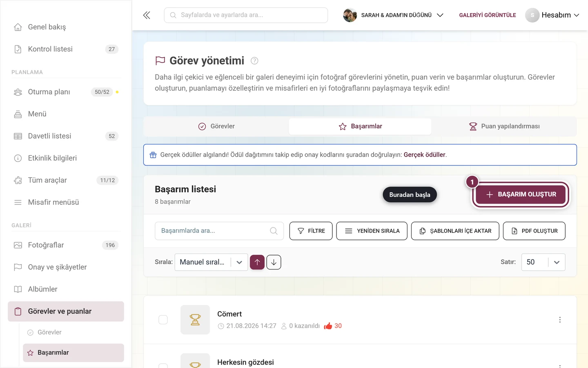Open Genel bakış from the home icon
The width and height of the screenshot is (588, 368).
[18, 27]
